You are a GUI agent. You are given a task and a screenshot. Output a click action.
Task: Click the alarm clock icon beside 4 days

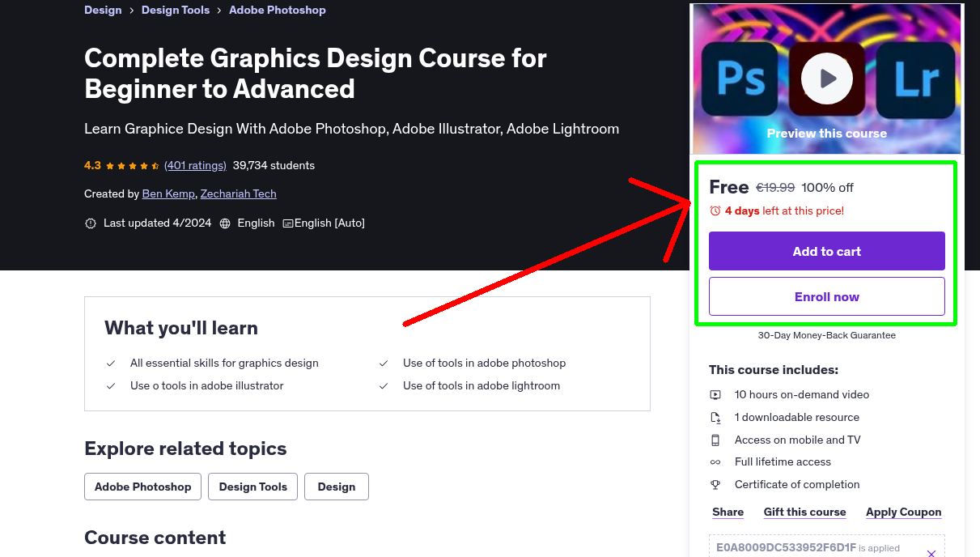[715, 210]
